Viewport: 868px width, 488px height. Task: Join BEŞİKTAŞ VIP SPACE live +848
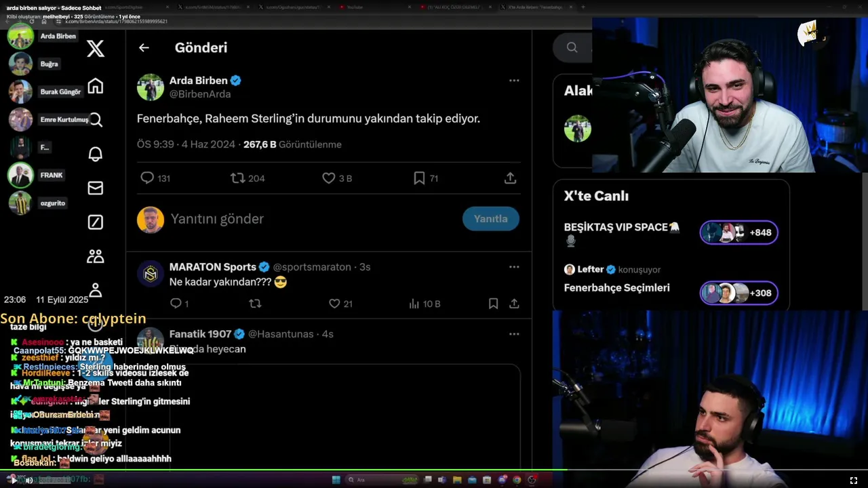[738, 232]
